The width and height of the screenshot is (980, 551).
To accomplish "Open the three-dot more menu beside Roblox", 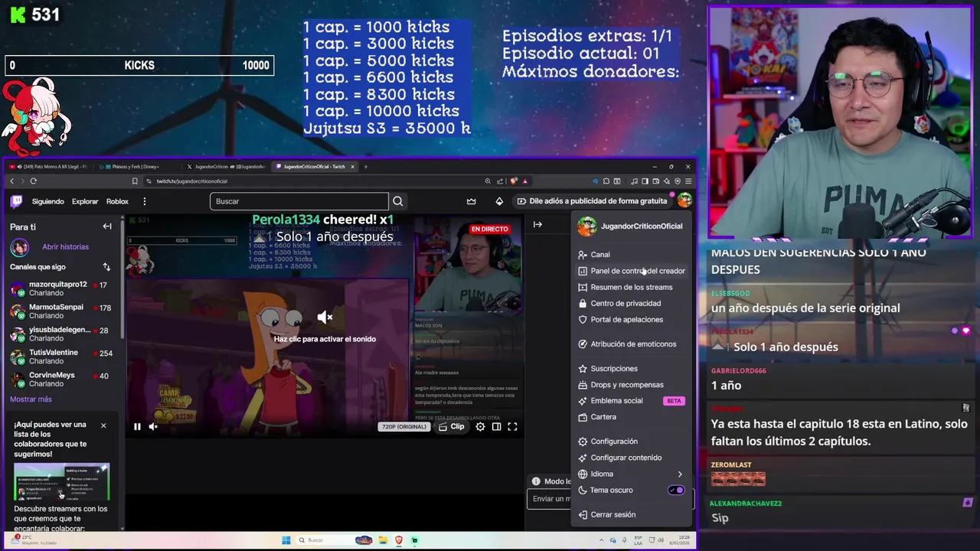I will coord(144,201).
